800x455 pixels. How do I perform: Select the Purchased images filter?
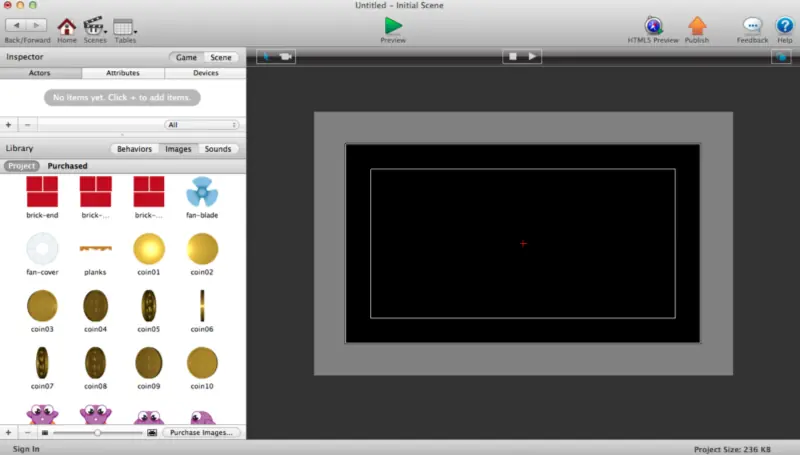coord(67,166)
